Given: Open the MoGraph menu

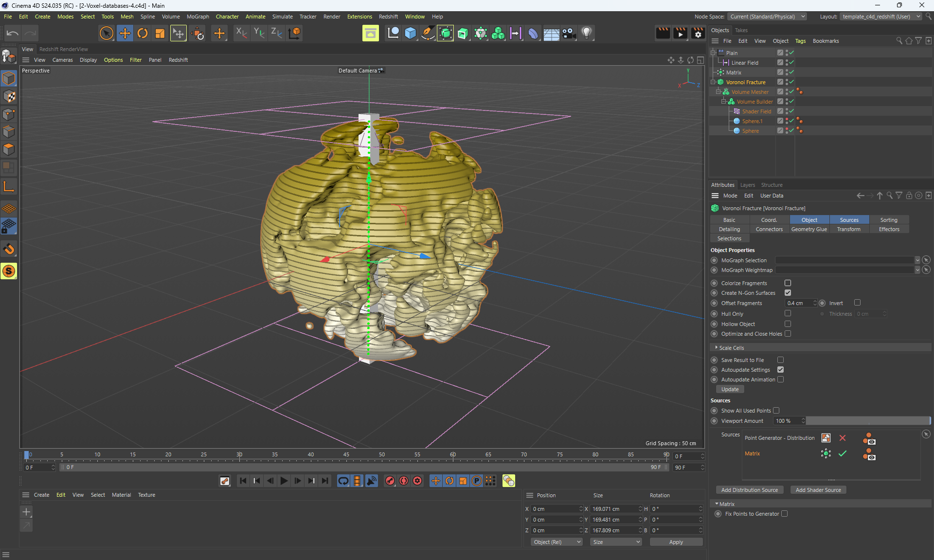Looking at the screenshot, I should click(198, 17).
